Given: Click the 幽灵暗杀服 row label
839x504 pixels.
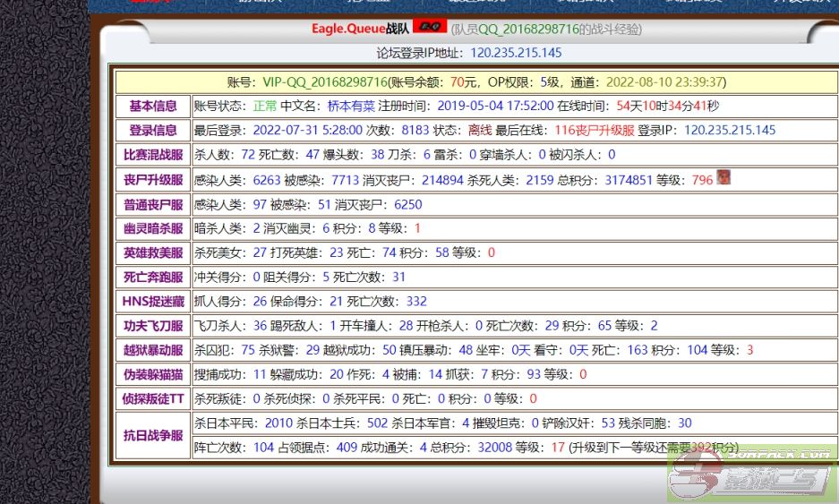Looking at the screenshot, I should tap(153, 228).
